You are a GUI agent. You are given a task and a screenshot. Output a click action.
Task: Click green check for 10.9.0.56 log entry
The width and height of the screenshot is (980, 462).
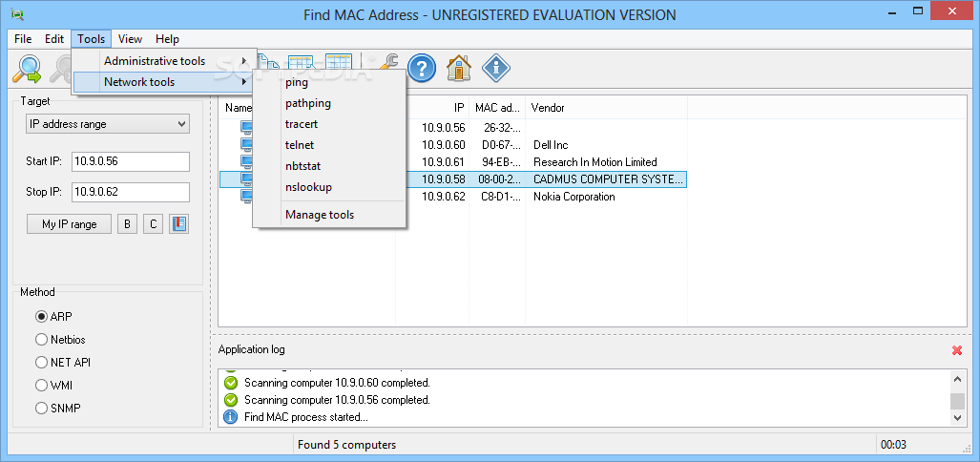[231, 400]
